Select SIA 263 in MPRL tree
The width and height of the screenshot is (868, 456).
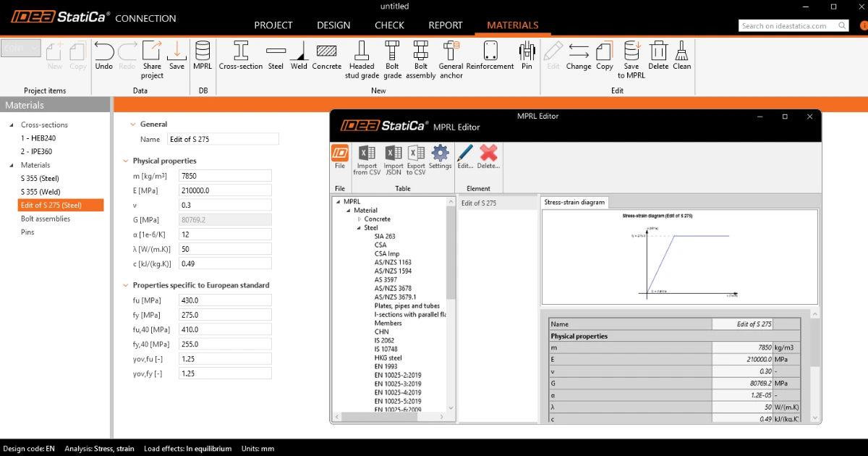tap(385, 237)
